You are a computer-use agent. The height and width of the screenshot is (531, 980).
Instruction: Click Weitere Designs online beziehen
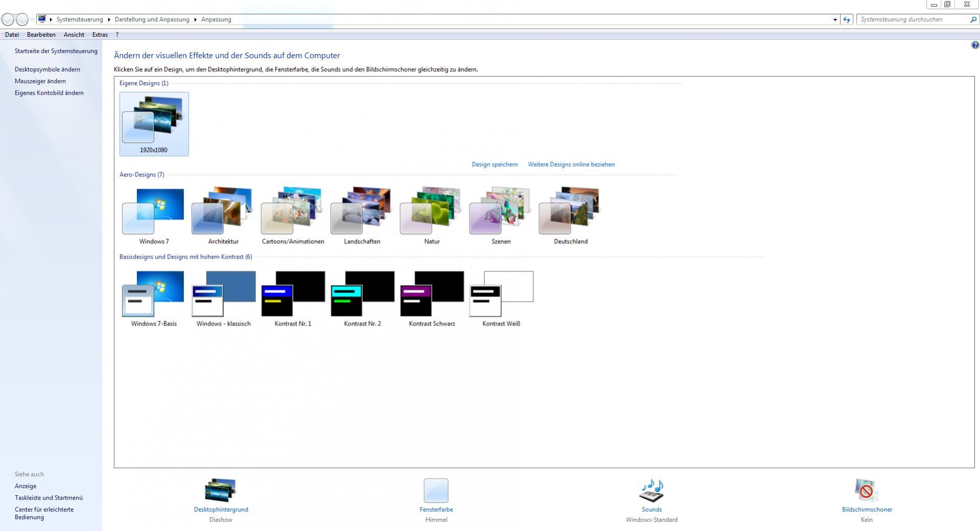(571, 165)
